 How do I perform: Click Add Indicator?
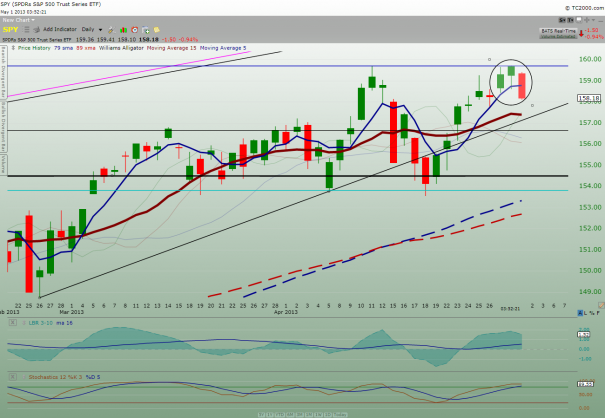[x=60, y=29]
